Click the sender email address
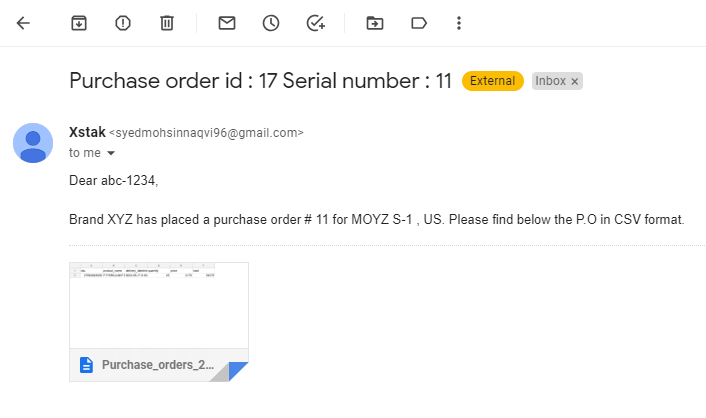The width and height of the screenshot is (706, 418). 205,133
